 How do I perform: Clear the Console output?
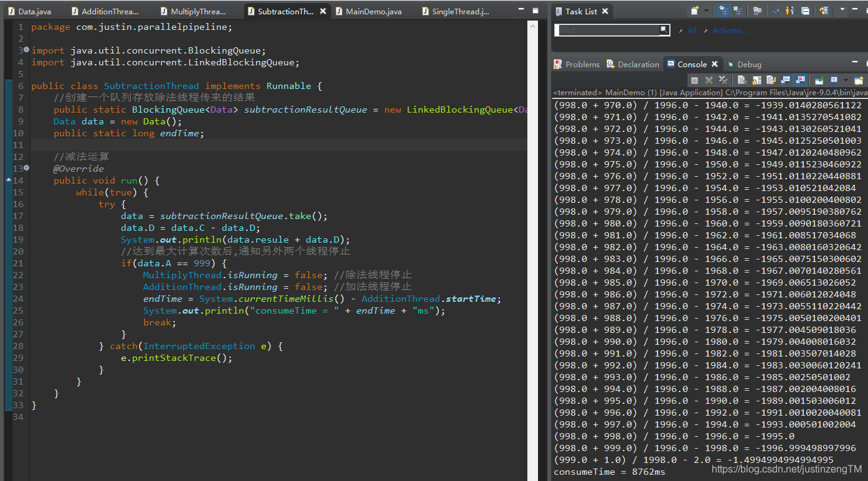742,80
